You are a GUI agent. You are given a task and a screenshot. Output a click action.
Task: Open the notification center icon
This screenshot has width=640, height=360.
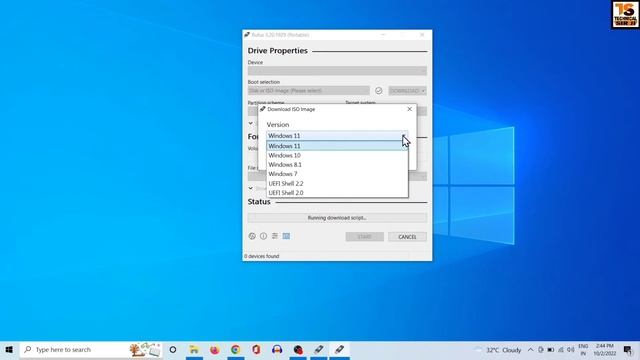628,350
